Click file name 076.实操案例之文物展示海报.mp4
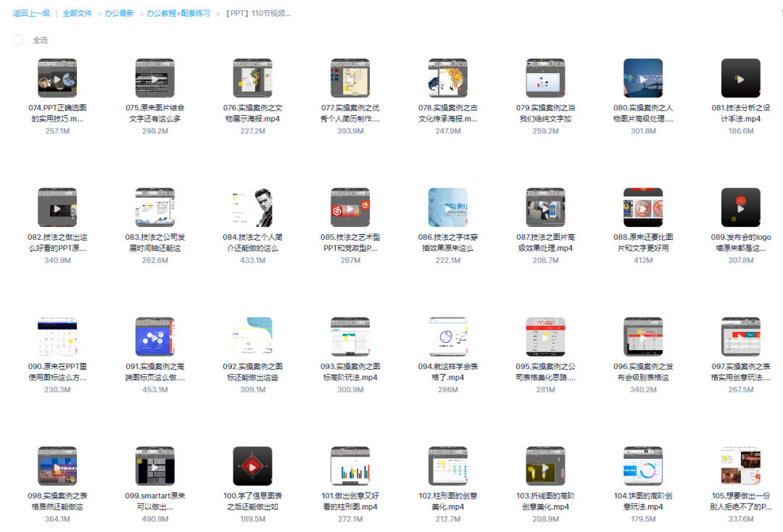 click(x=252, y=113)
